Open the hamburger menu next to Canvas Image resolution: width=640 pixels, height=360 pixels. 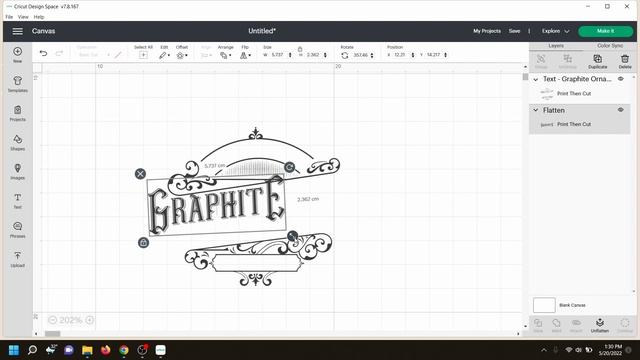click(18, 31)
